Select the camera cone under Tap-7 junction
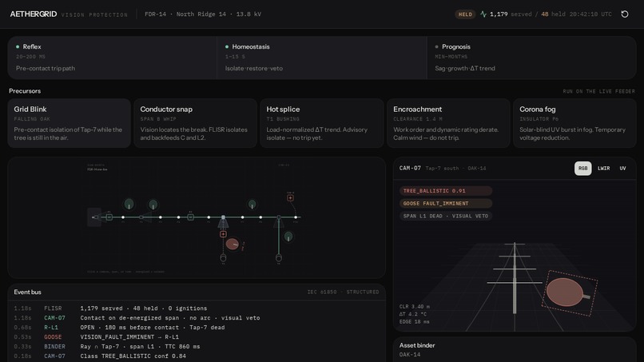Screen dimensions: 644x362 click(223, 223)
